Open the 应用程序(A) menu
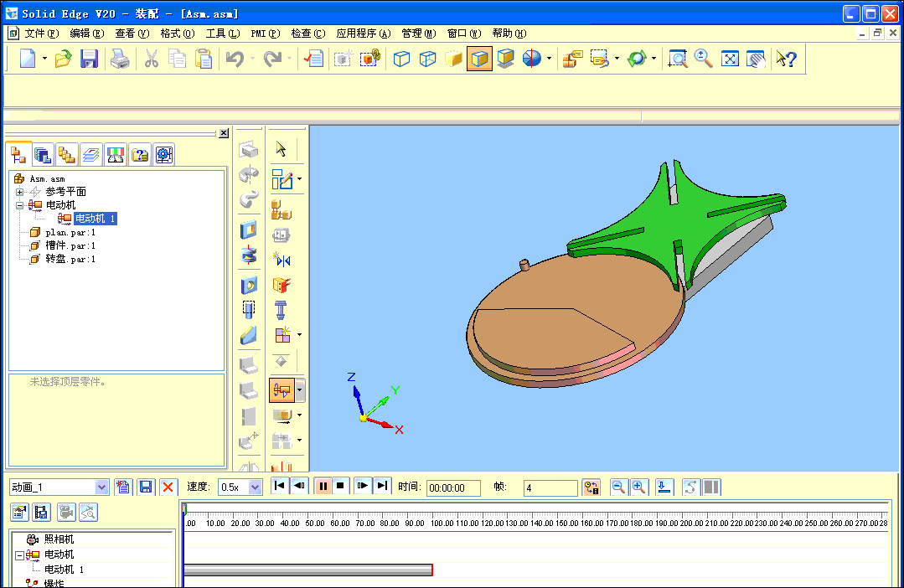The image size is (904, 588). [364, 34]
